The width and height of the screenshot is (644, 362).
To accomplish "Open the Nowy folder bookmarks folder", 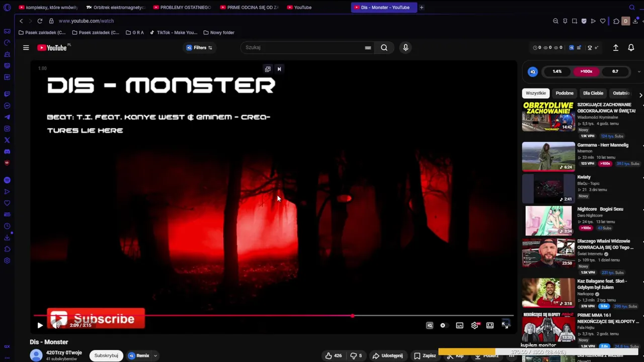I will coord(219,33).
